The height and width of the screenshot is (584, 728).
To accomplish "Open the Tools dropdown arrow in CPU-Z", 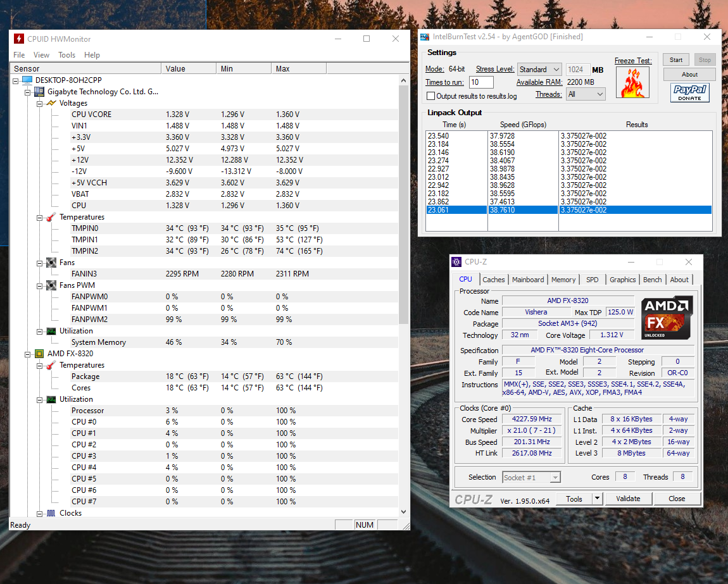I will tap(597, 499).
